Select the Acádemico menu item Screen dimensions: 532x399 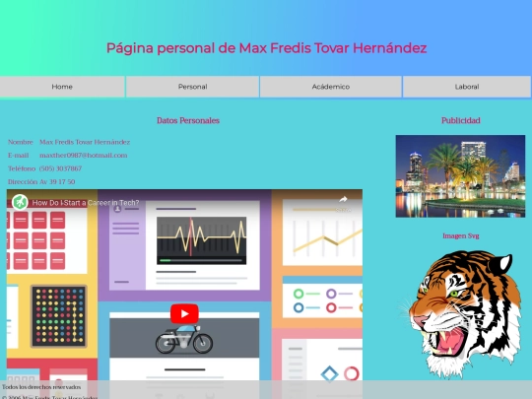331,87
